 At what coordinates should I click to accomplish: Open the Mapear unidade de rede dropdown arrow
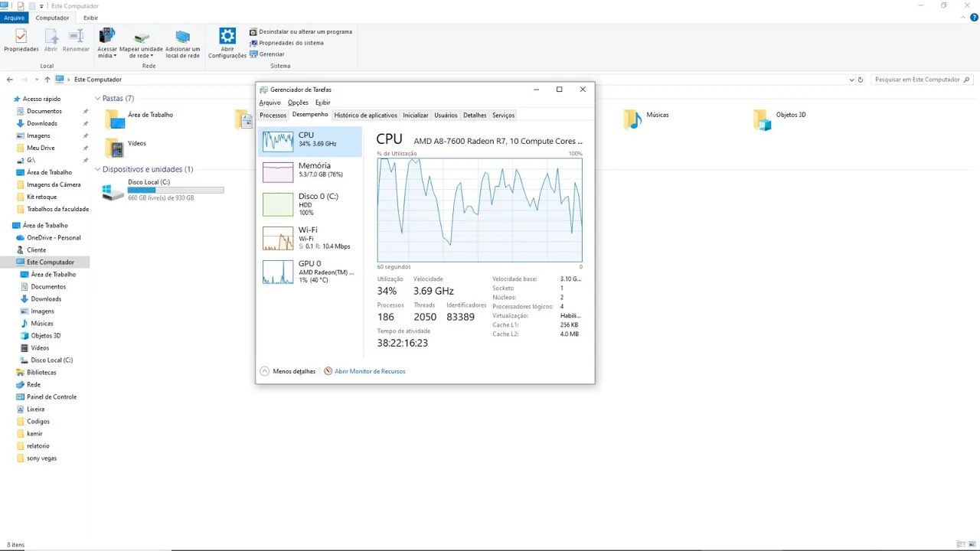[x=152, y=56]
